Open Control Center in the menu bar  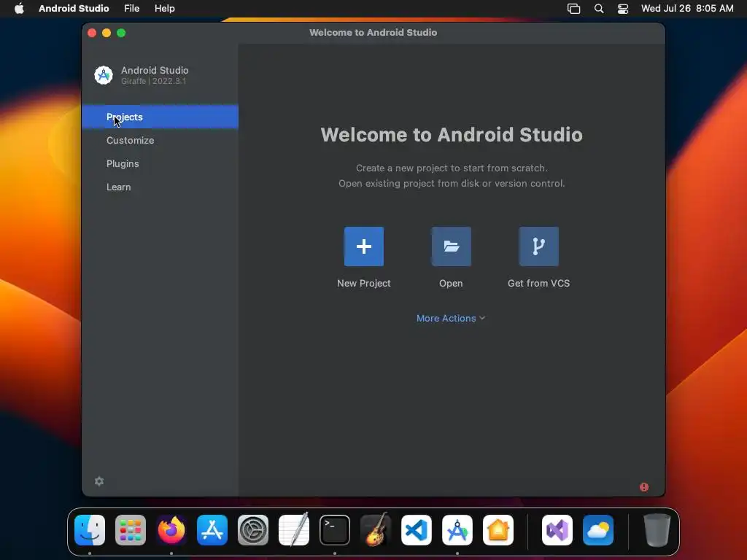[623, 9]
